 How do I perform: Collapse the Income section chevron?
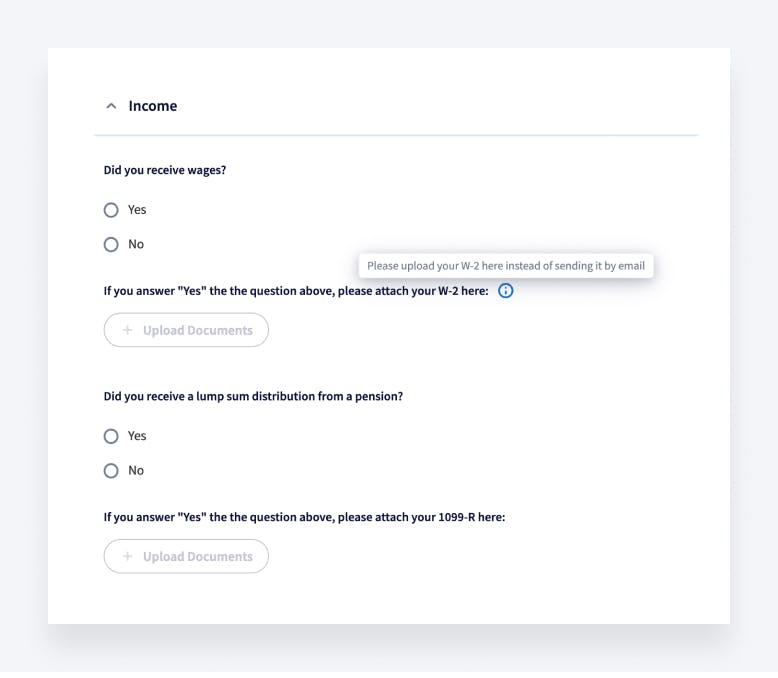(x=111, y=106)
